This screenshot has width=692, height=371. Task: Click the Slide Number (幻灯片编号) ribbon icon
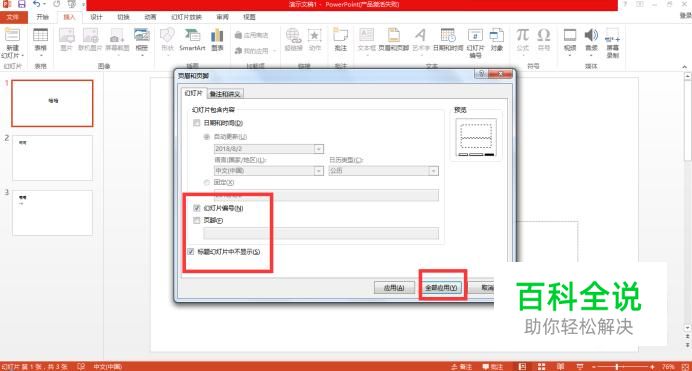click(x=475, y=35)
